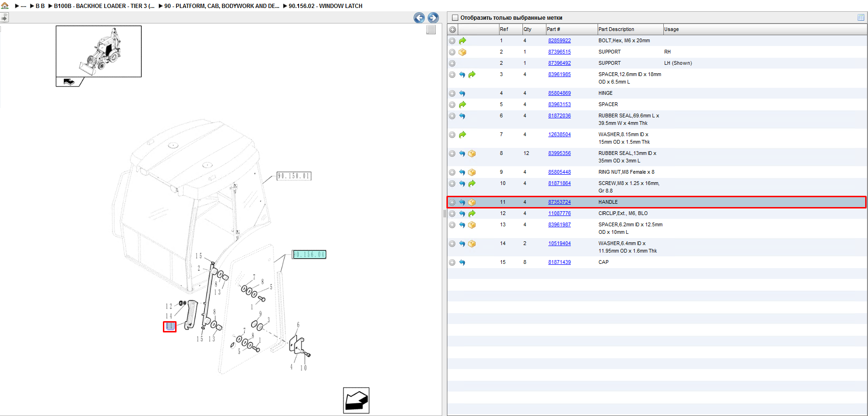Toggle round add button on HANDLE row

pos(452,202)
